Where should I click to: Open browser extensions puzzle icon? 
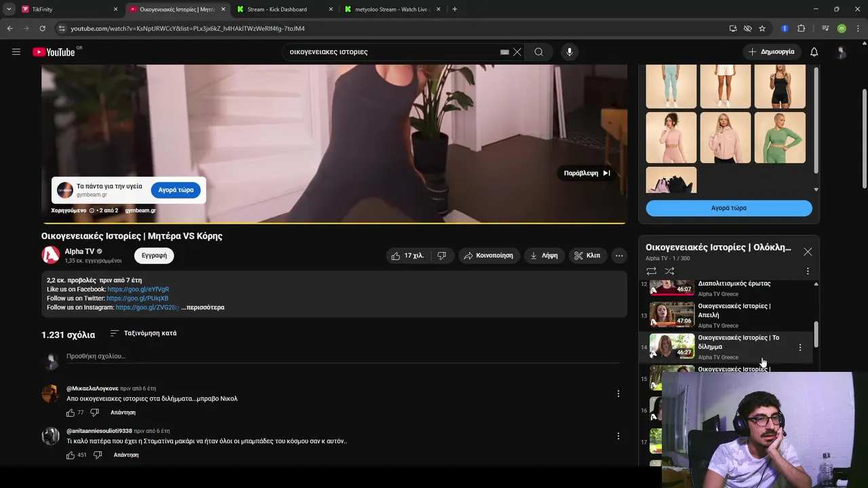coord(802,28)
